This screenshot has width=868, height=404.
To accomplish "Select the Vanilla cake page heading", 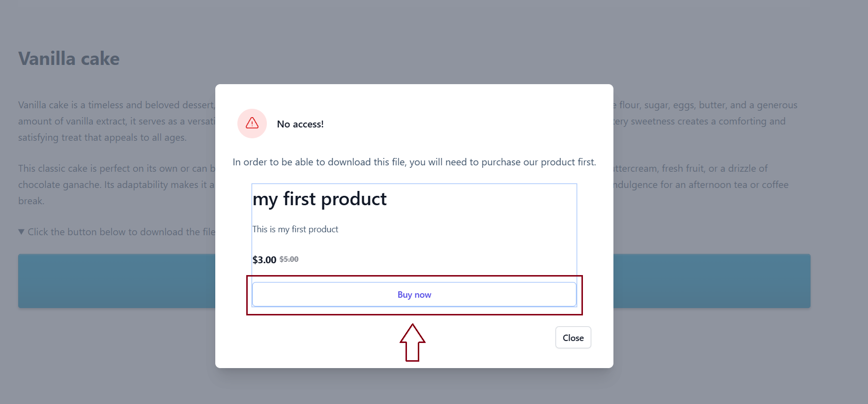I will [68, 58].
